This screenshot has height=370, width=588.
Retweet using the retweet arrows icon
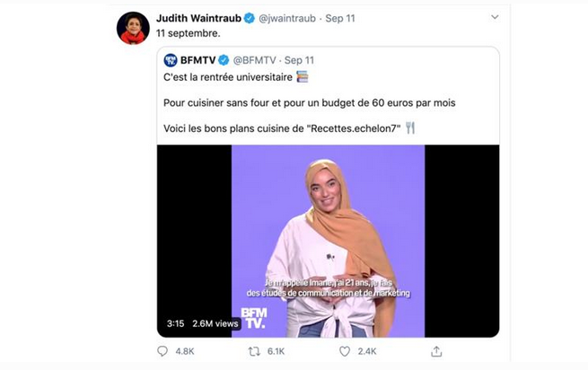pyautogui.click(x=254, y=351)
